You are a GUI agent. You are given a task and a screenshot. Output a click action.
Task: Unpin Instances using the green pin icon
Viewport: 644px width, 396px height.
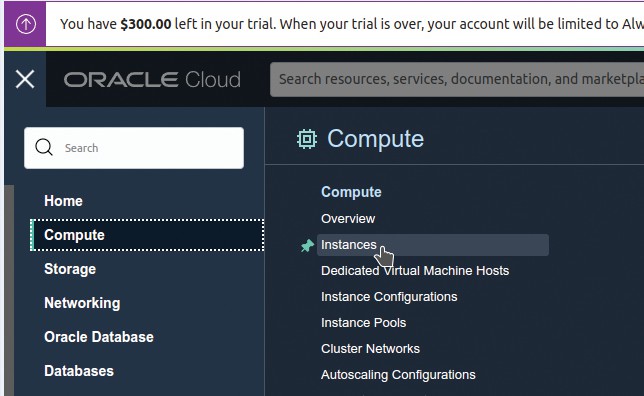(x=307, y=246)
